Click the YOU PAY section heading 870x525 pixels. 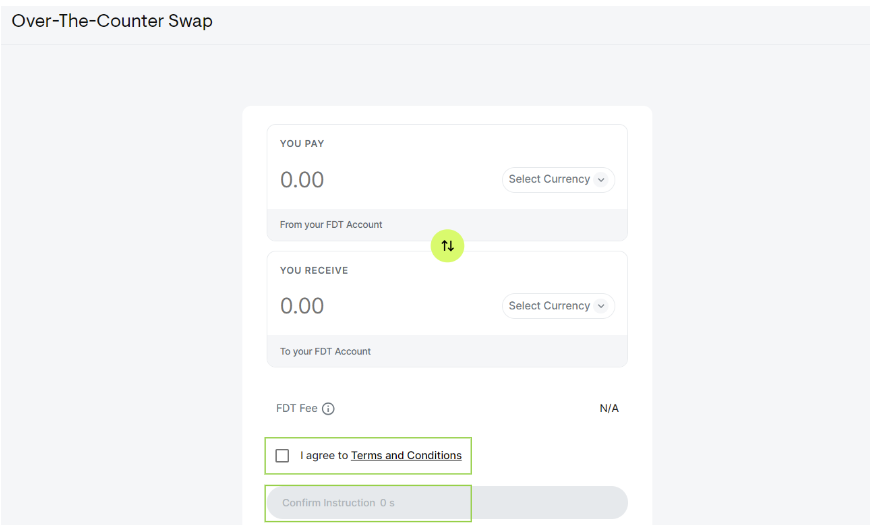pyautogui.click(x=302, y=144)
